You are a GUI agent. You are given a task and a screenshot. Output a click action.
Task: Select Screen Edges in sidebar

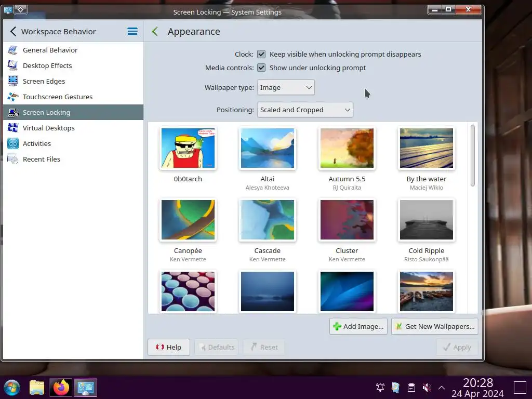pyautogui.click(x=73, y=82)
